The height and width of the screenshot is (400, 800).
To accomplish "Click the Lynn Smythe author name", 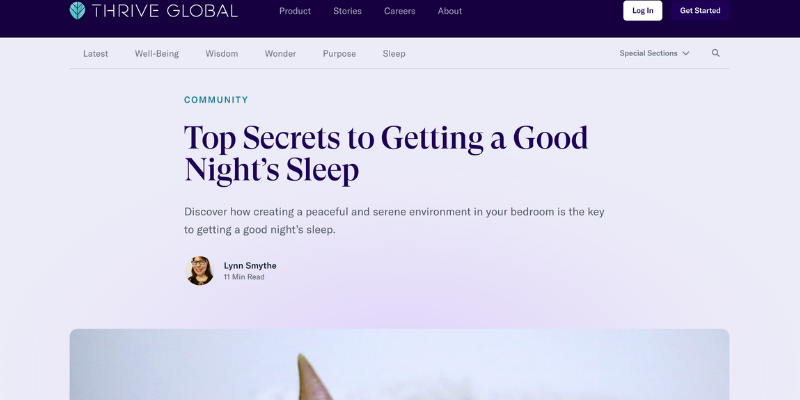I will 250,266.
